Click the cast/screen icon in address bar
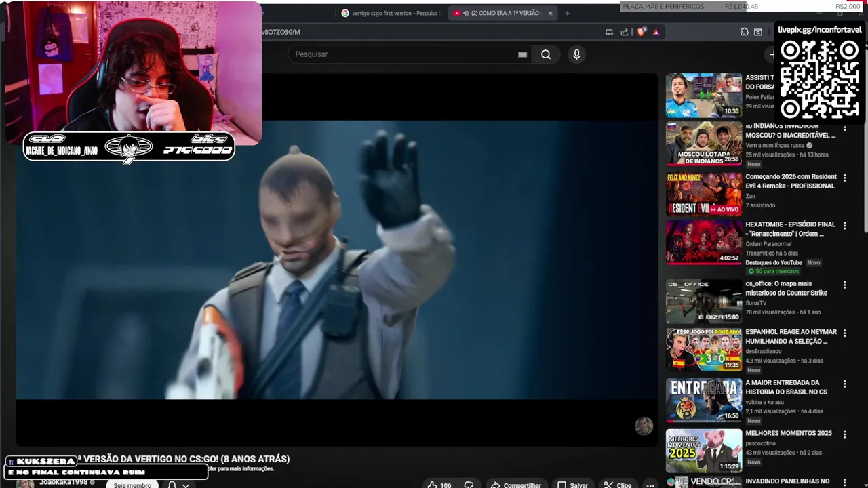868x488 pixels. tap(609, 32)
